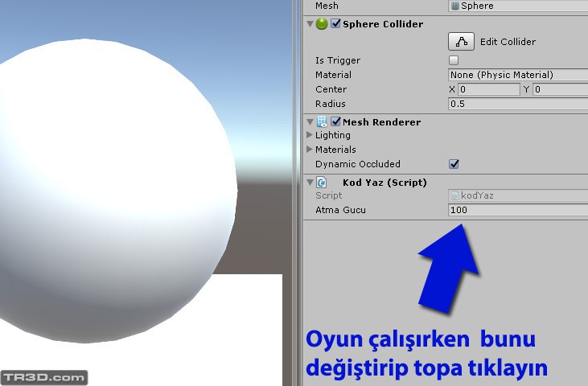Viewport: 588px width, 386px height.
Task: Enable the Is Trigger checkbox
Action: (x=454, y=60)
